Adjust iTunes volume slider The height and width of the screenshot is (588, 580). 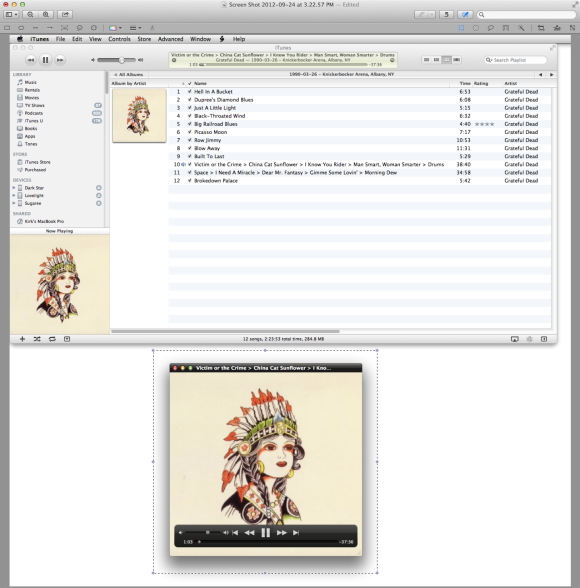tap(117, 60)
